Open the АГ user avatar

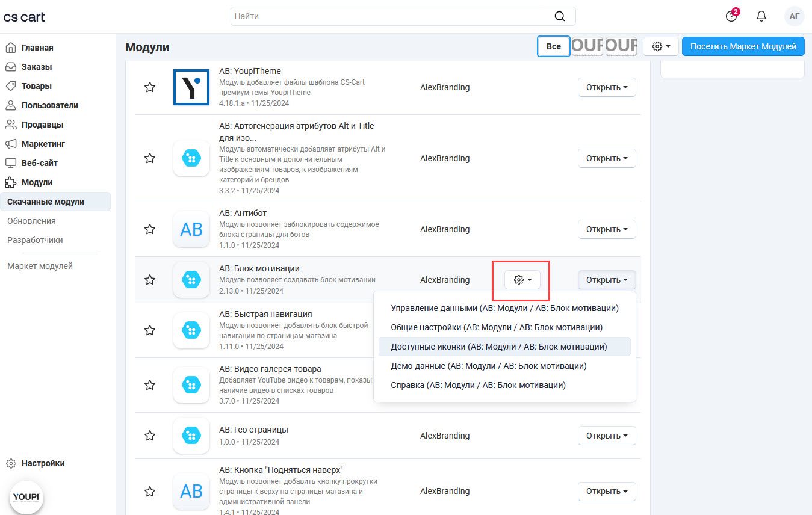coord(794,16)
